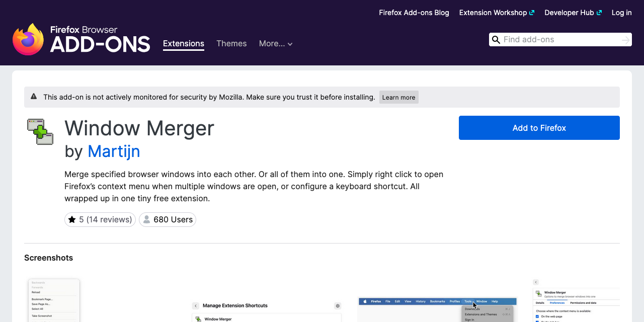Click the Window Merger add-on icon

(x=40, y=131)
